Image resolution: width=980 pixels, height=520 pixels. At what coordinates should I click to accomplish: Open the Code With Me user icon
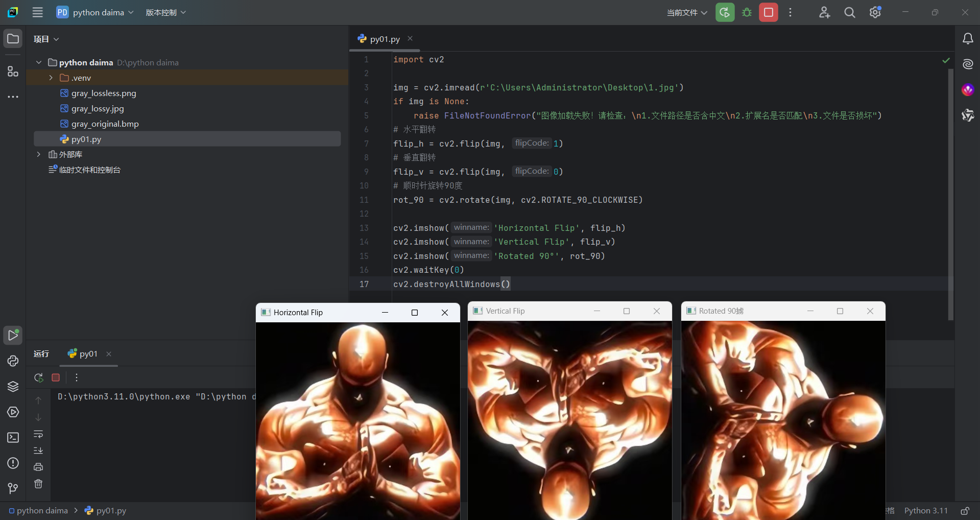point(824,12)
